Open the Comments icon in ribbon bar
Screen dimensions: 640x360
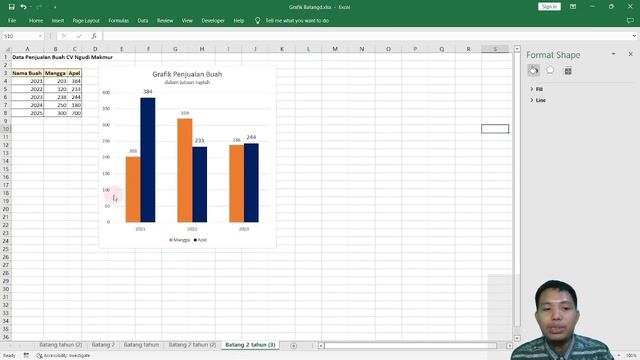pyautogui.click(x=630, y=20)
